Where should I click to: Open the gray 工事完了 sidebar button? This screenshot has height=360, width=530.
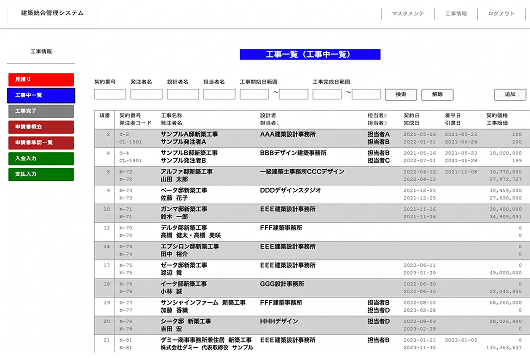(x=41, y=111)
